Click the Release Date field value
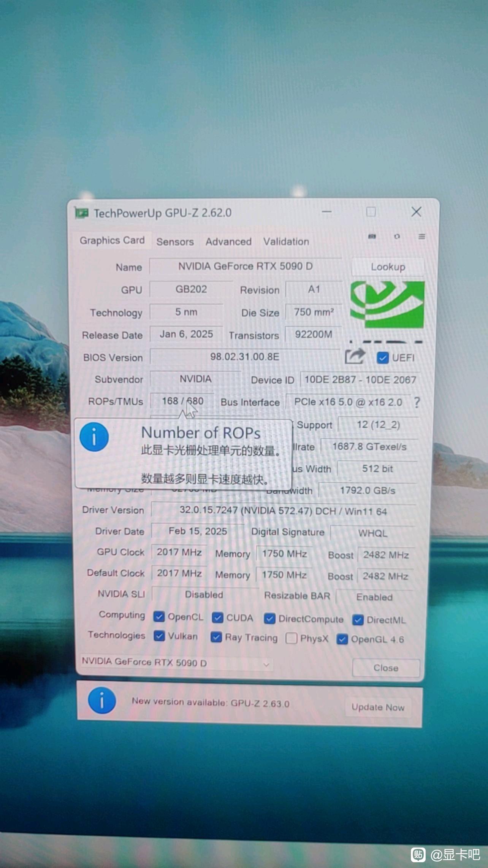The width and height of the screenshot is (488, 868). [x=186, y=334]
